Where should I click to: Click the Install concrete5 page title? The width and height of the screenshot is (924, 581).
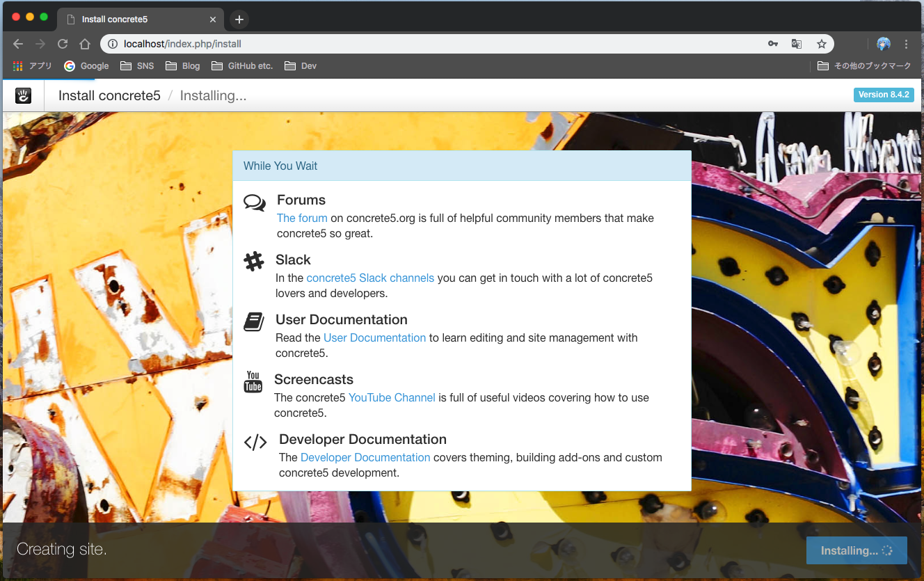pyautogui.click(x=109, y=95)
